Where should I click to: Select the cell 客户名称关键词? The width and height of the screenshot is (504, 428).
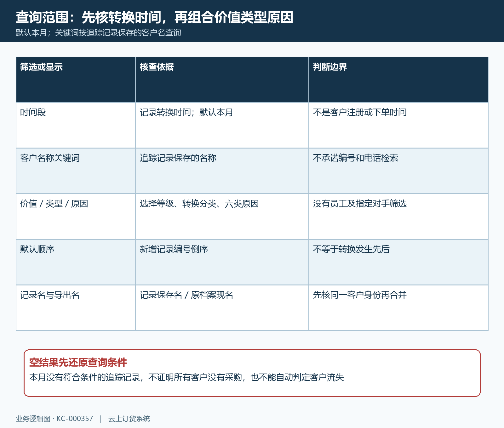pos(76,171)
